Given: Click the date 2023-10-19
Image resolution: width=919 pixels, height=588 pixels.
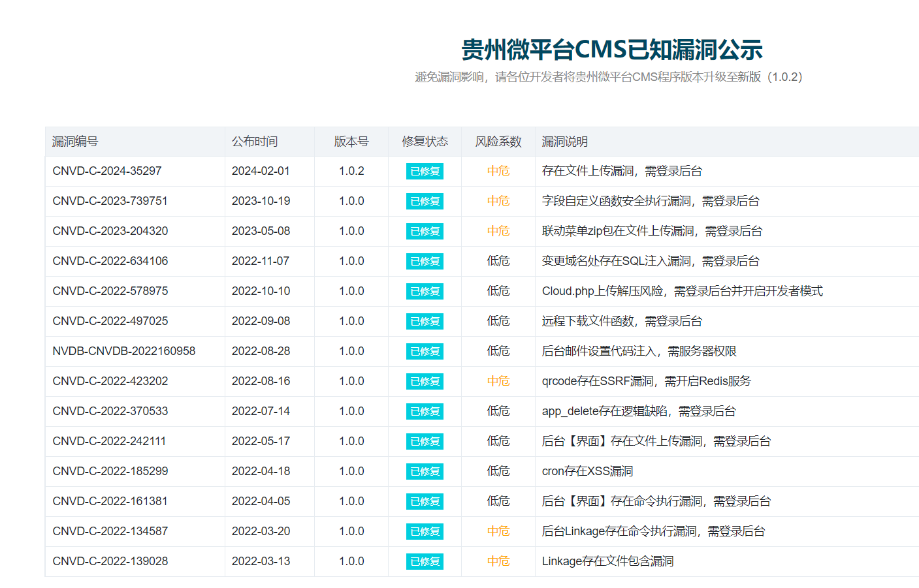Looking at the screenshot, I should (x=261, y=201).
